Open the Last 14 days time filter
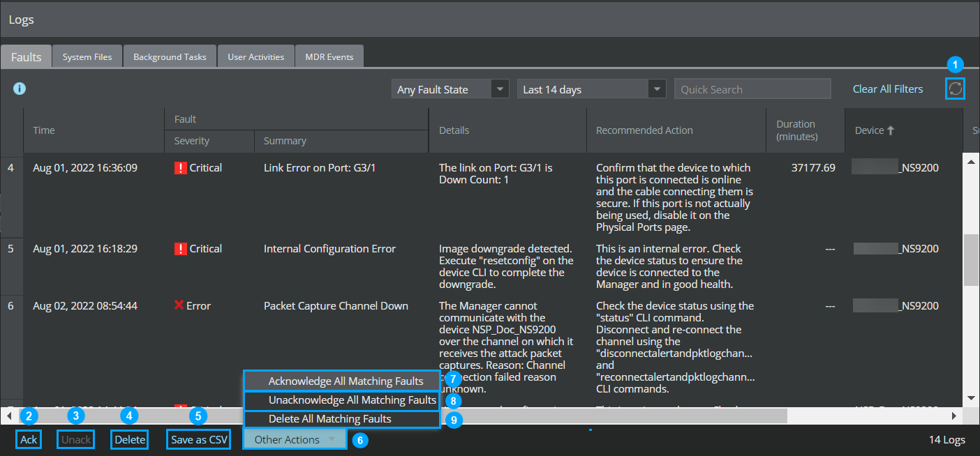Image resolution: width=980 pixels, height=456 pixels. pyautogui.click(x=591, y=89)
